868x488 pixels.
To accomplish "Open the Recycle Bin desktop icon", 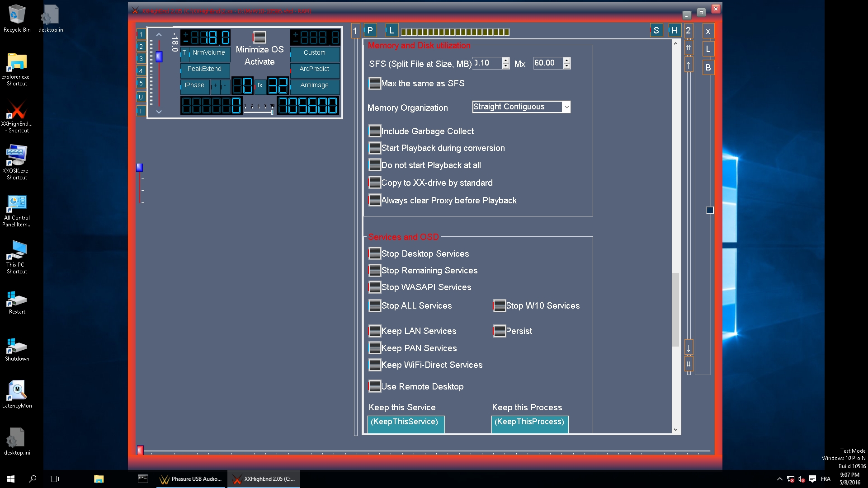I will [x=17, y=19].
